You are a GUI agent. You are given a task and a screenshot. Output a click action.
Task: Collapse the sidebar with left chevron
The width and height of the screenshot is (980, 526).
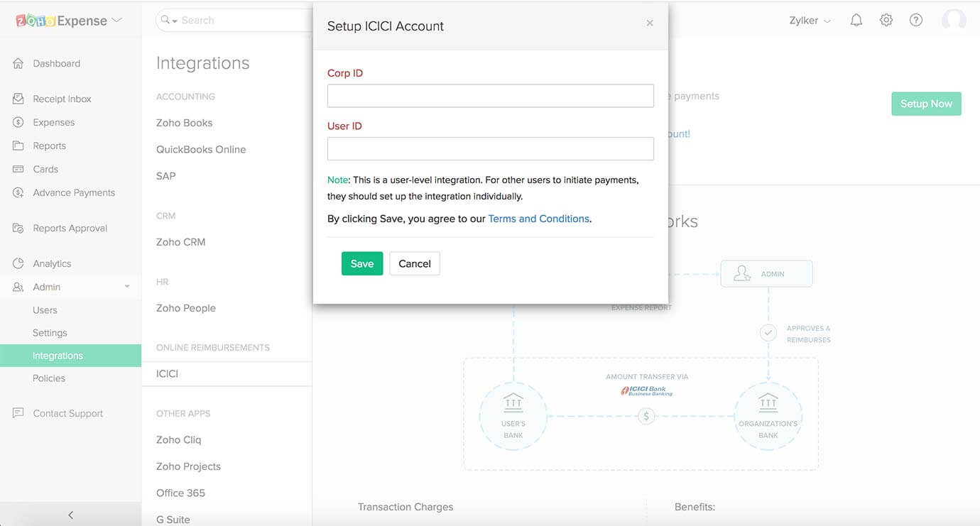pyautogui.click(x=70, y=515)
